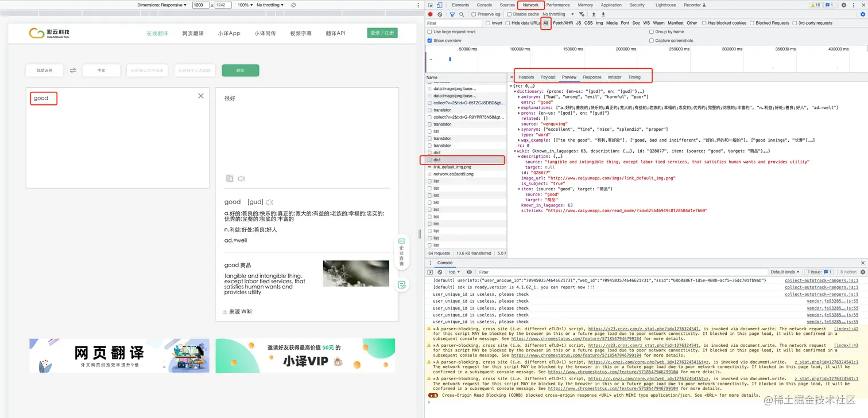Image resolution: width=868 pixels, height=418 pixels.
Task: Switch to the Elements panel tab
Action: (x=460, y=5)
